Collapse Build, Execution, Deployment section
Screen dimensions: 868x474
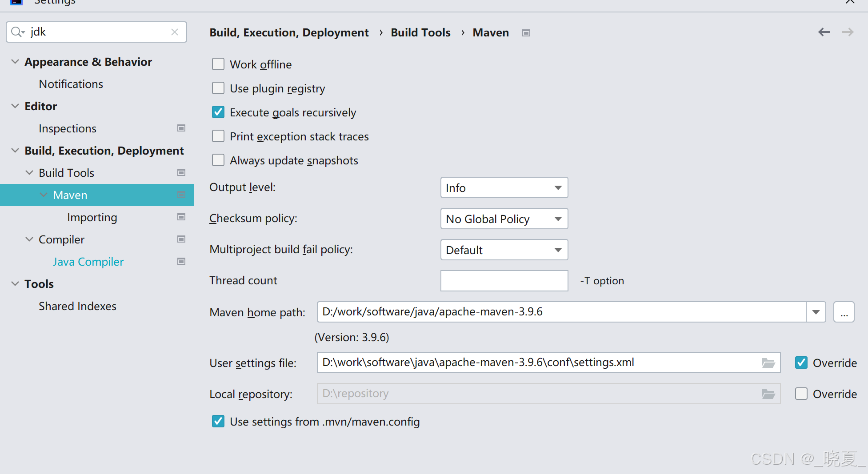click(x=15, y=151)
